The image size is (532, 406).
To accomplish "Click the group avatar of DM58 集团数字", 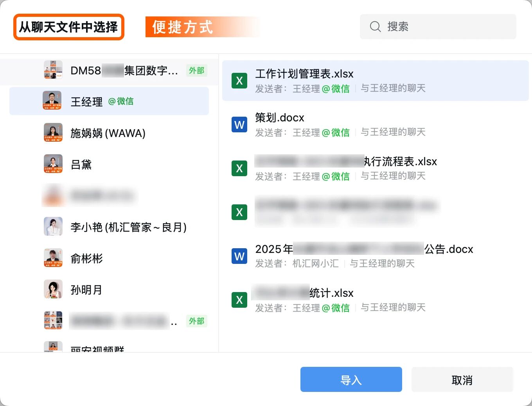I will tap(53, 70).
